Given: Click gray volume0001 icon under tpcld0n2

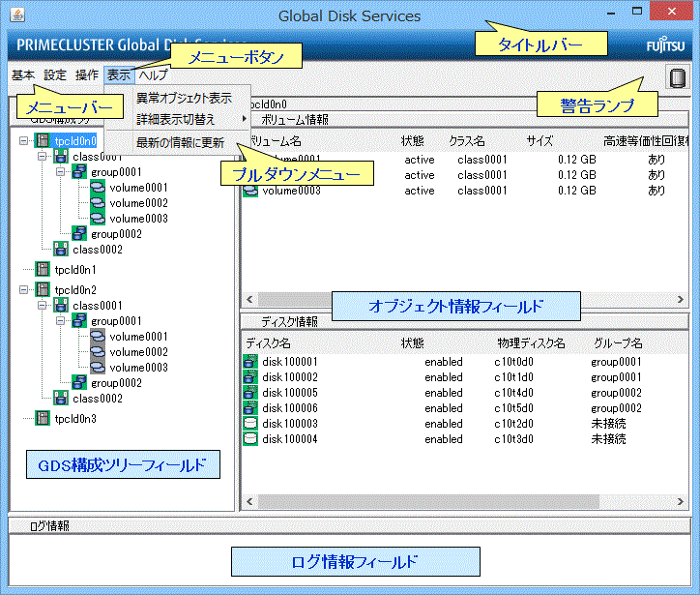Looking at the screenshot, I should (x=98, y=336).
